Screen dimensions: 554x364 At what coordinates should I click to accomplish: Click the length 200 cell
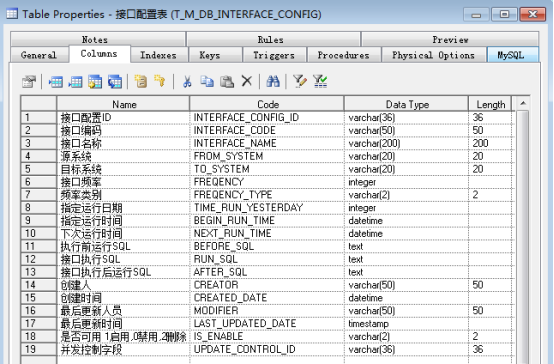(490, 143)
